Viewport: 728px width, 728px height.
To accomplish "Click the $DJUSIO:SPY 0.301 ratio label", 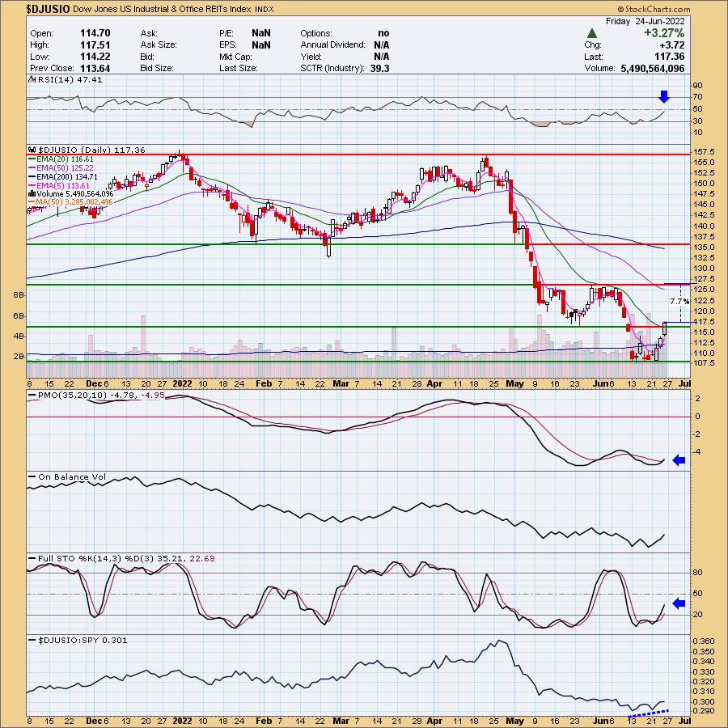I will [83, 640].
